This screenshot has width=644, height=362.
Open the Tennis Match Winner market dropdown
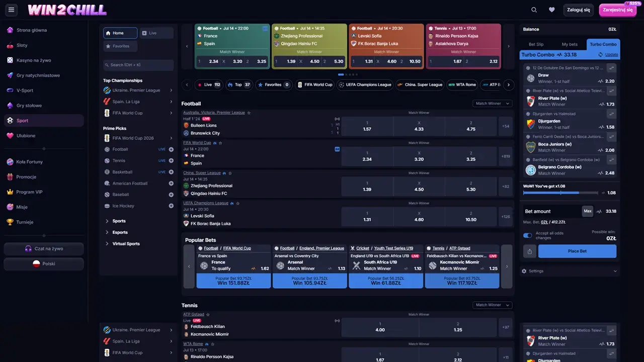492,305
